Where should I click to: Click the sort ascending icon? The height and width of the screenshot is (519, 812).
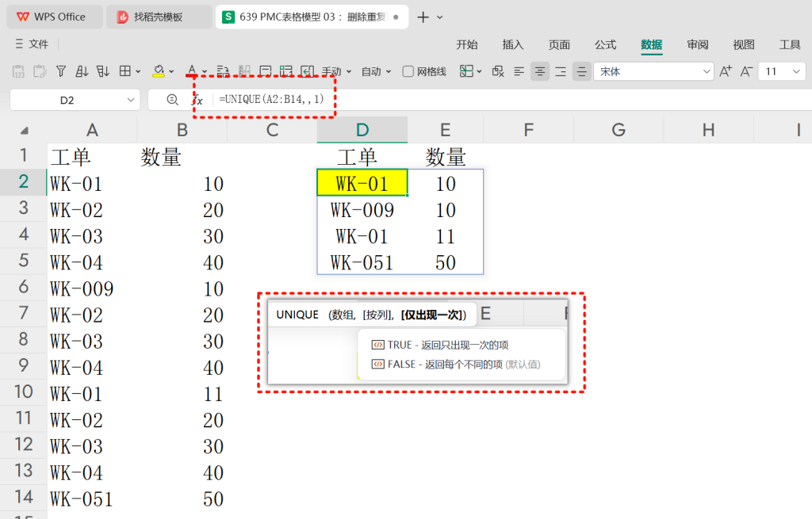82,71
